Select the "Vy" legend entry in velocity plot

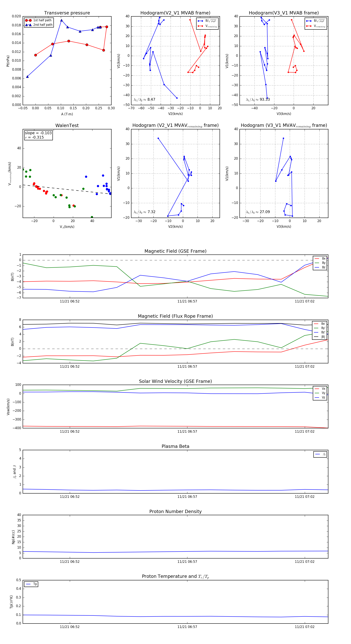pyautogui.click(x=320, y=393)
